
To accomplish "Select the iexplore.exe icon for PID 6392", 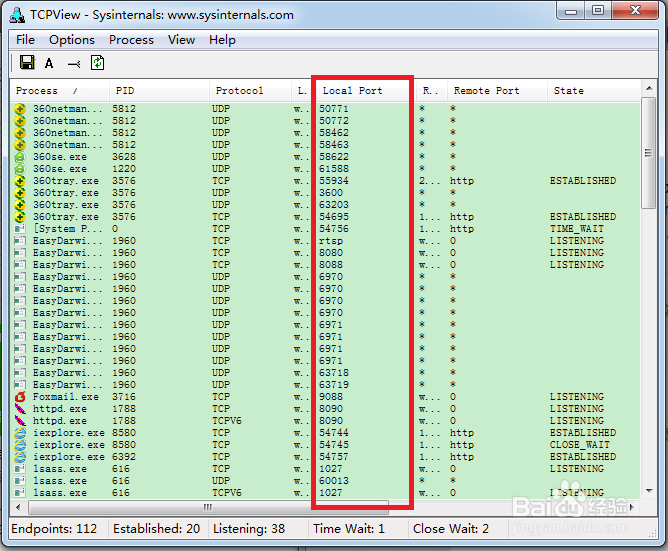I will click(20, 457).
